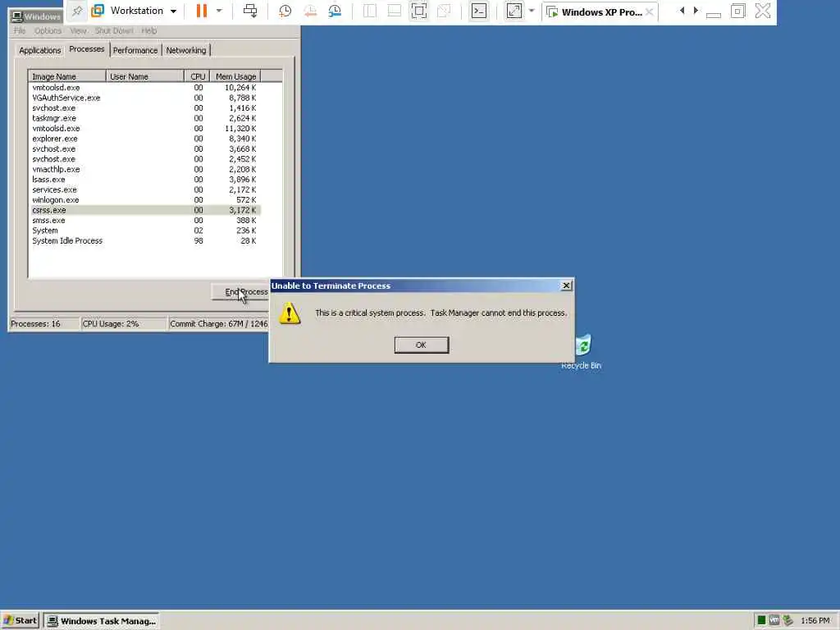Open the console view icon
840x630 pixels.
pyautogui.click(x=479, y=11)
